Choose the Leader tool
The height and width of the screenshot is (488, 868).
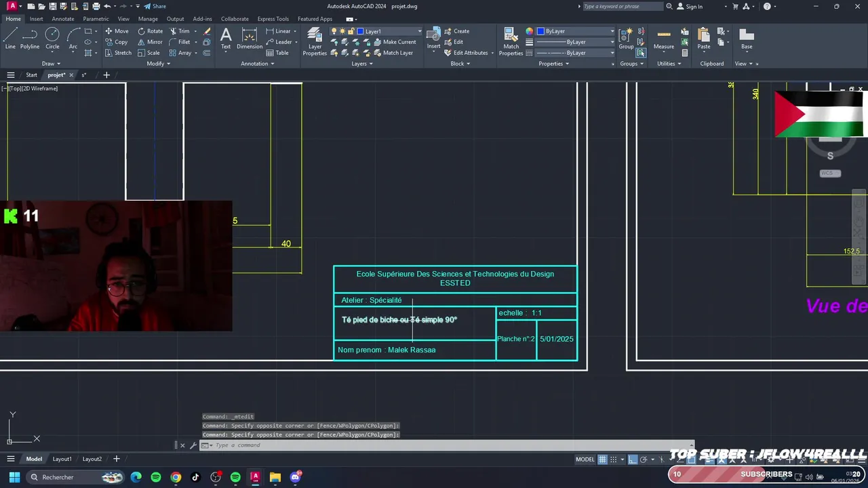[279, 42]
